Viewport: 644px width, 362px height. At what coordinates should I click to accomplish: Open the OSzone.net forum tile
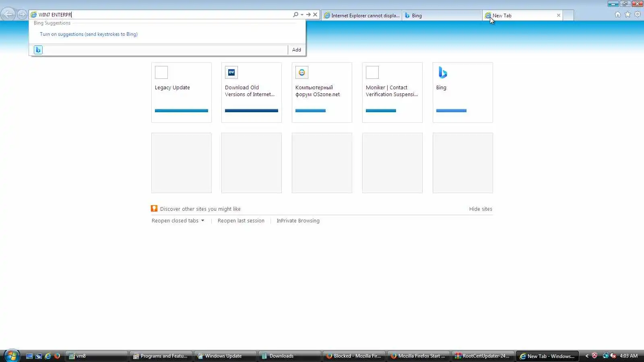pos(322,93)
